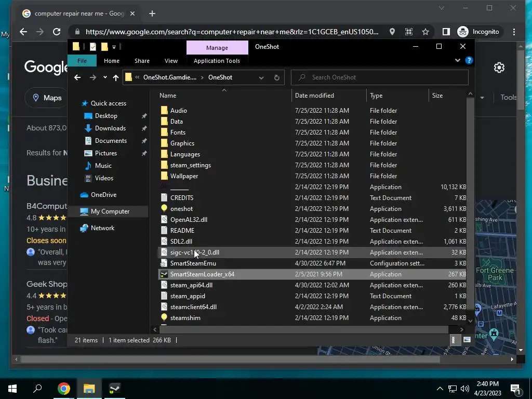Select the CREDITS text document
The image size is (532, 399).
tap(181, 198)
